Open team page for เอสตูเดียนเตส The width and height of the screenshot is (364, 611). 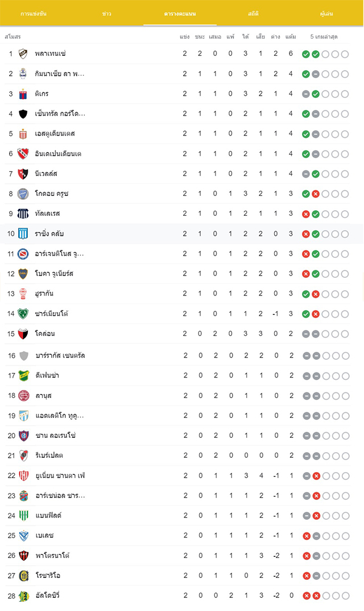tap(55, 134)
